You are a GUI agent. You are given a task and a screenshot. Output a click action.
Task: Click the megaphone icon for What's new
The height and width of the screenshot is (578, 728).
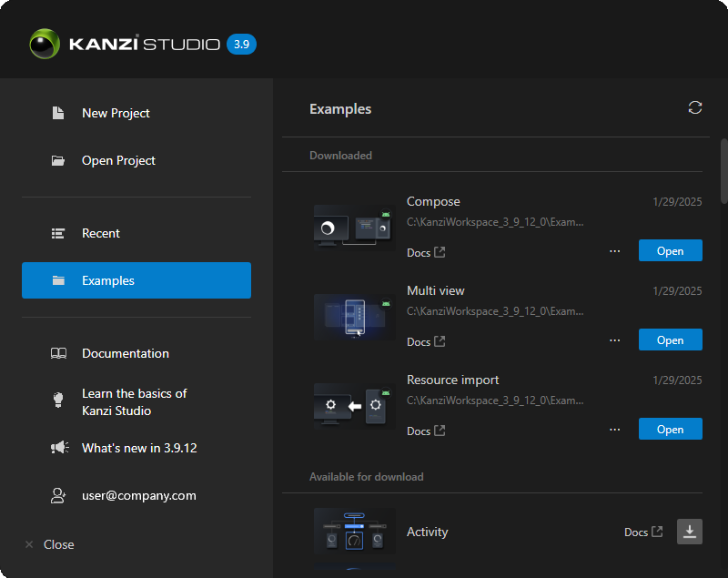pos(57,447)
